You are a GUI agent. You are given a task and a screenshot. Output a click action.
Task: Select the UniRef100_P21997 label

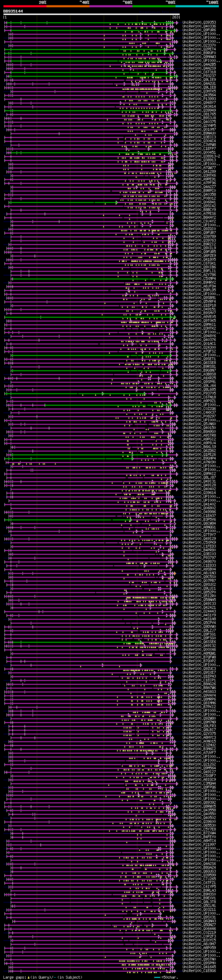[x=199, y=844]
